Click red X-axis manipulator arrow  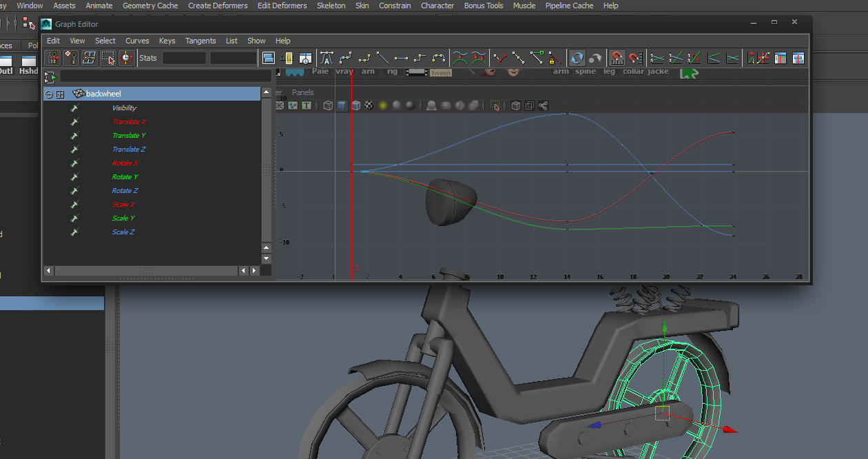[730, 429]
